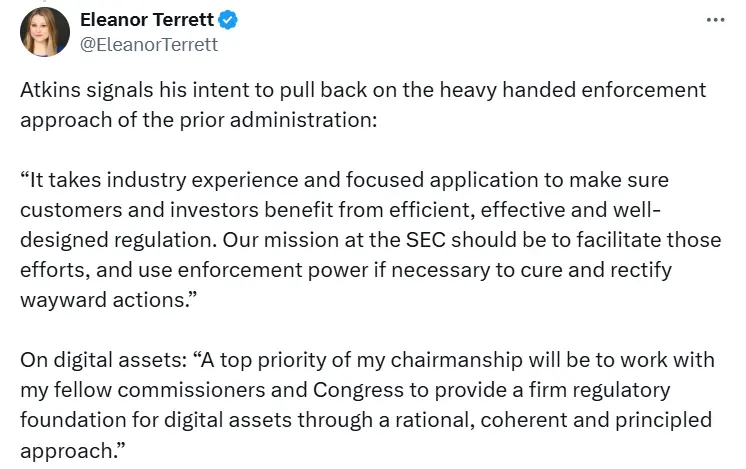Open the @EleanorTerrett handle link
The width and height of the screenshot is (746, 469).
pos(149,44)
